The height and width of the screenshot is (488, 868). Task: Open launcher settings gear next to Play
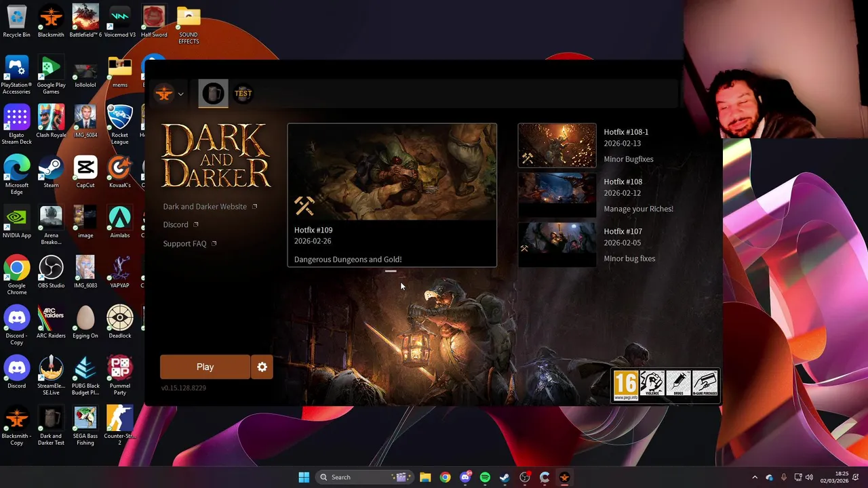[262, 367]
